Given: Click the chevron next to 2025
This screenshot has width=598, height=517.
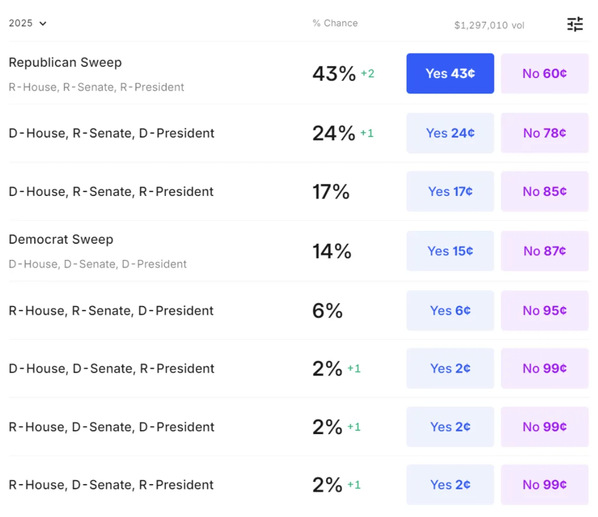Looking at the screenshot, I should (43, 24).
